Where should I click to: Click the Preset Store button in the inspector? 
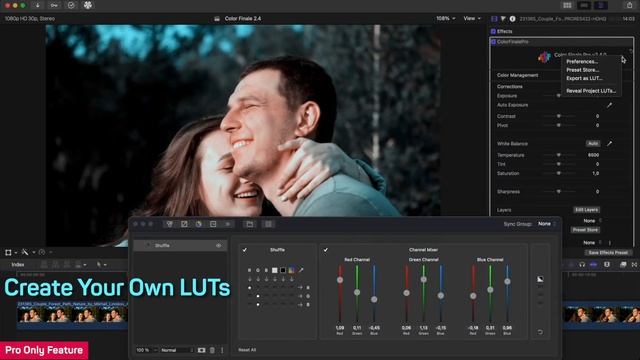pyautogui.click(x=585, y=230)
